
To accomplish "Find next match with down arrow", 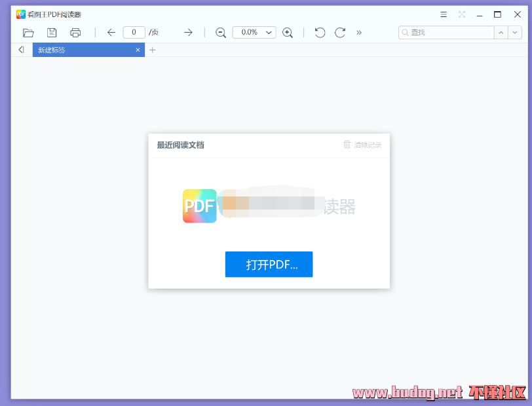I will [x=515, y=33].
